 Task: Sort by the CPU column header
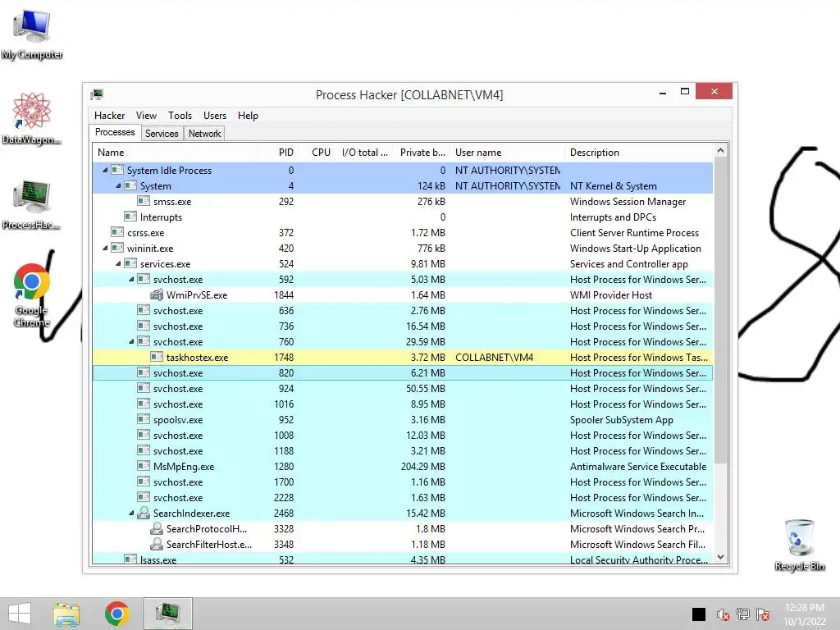coord(318,153)
